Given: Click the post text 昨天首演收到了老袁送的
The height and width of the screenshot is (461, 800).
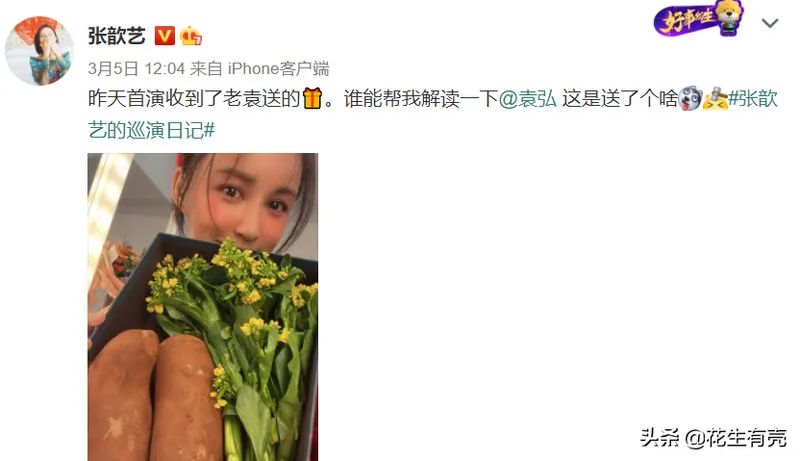Looking at the screenshot, I should click(194, 98).
